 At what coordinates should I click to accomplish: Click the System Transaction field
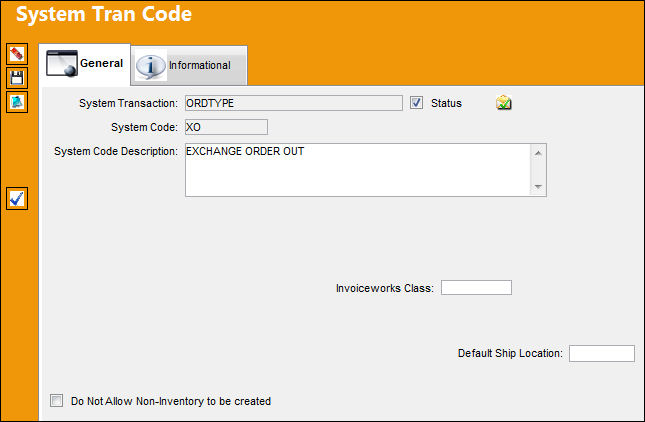294,103
